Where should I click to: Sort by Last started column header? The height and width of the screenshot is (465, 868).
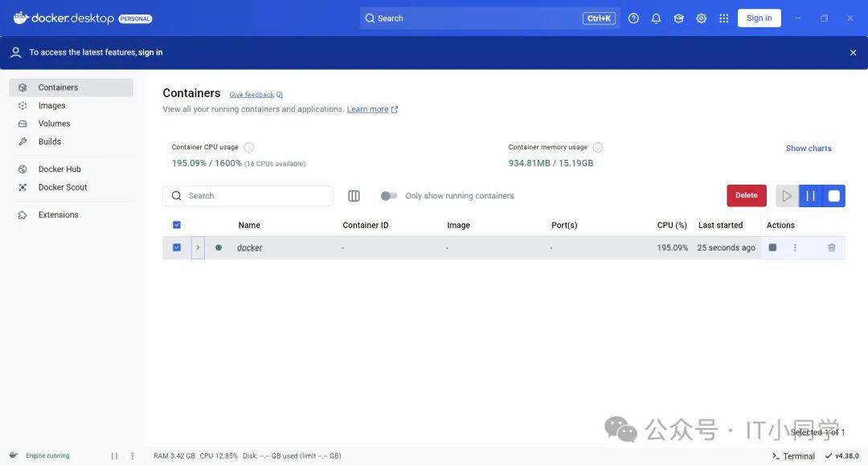pyautogui.click(x=720, y=225)
